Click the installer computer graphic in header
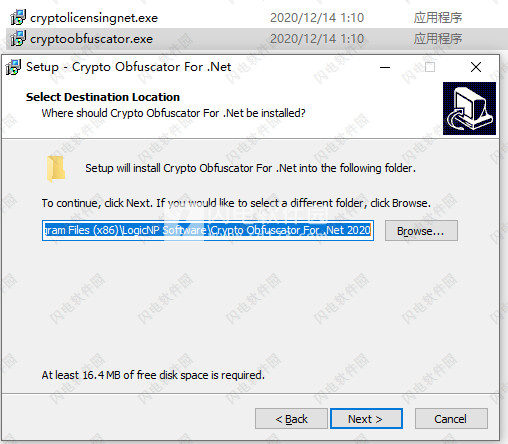 pos(469,108)
